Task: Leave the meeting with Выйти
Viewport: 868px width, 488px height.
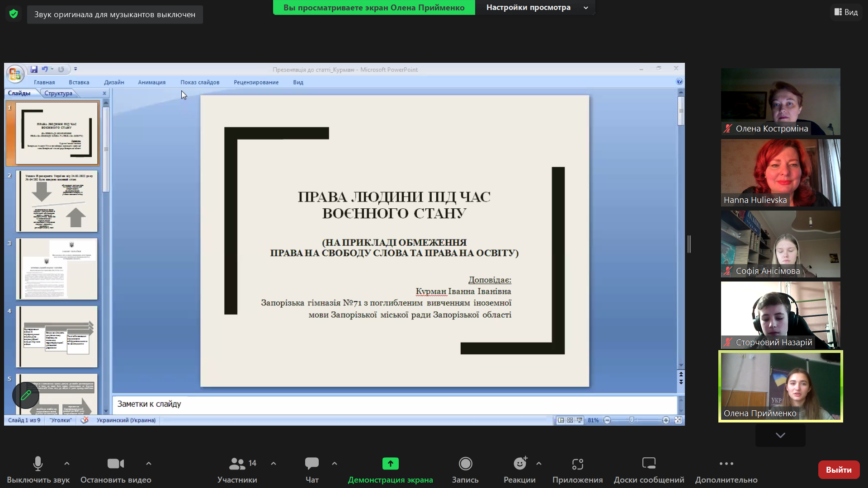Action: 839,470
